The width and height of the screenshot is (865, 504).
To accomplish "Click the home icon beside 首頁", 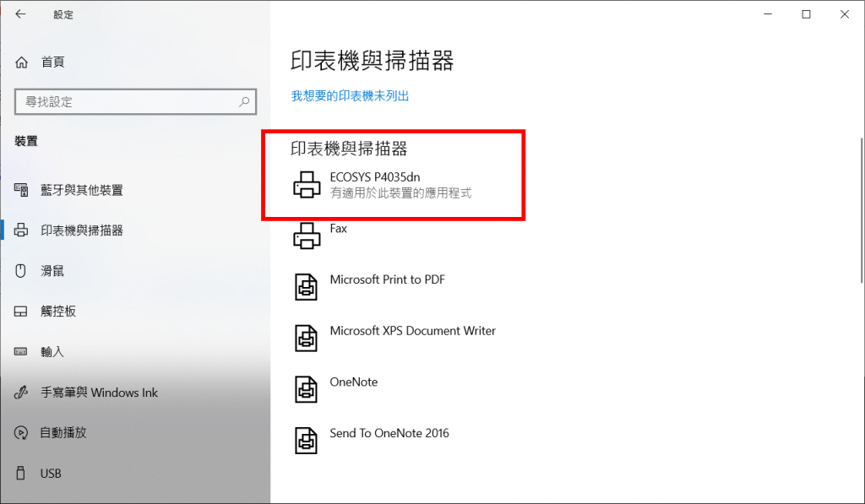I will 21,62.
